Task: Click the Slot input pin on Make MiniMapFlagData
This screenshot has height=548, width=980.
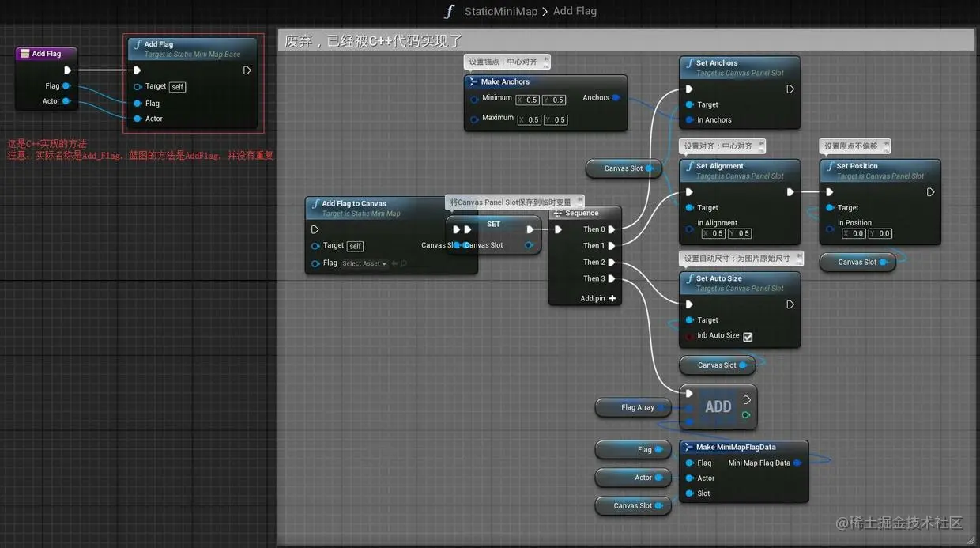Action: (x=689, y=493)
